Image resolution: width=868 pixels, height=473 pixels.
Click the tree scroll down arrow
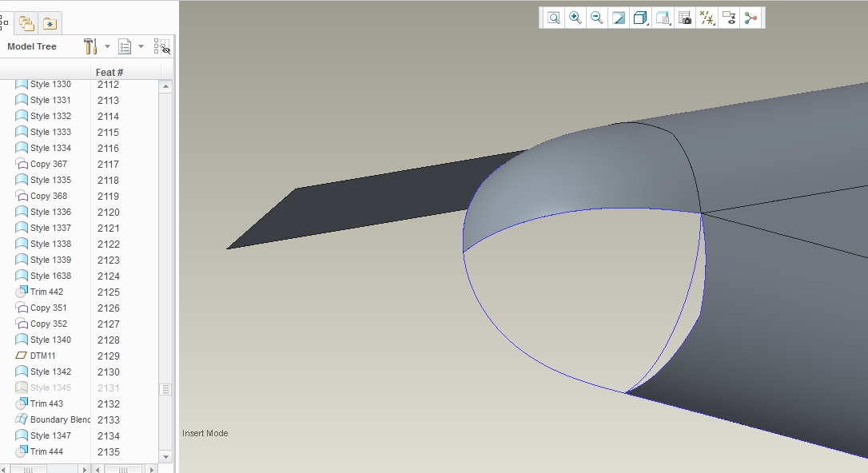click(165, 457)
